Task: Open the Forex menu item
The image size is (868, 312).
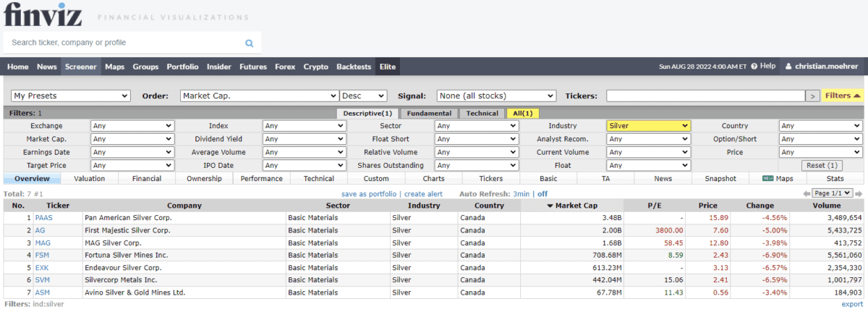Action: coord(285,67)
